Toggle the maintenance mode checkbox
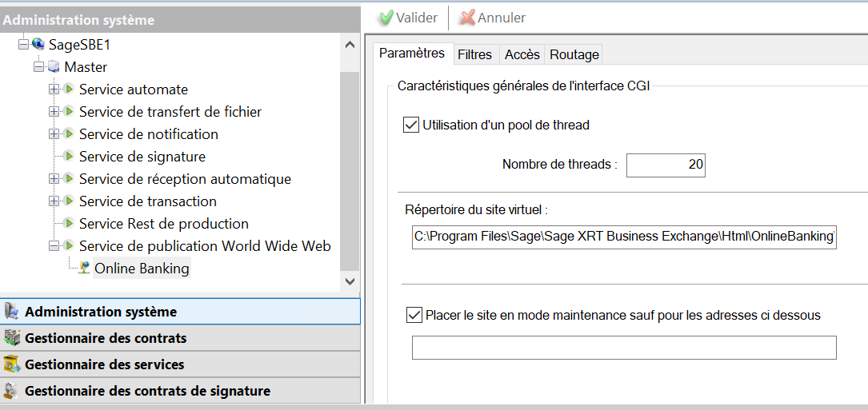868x410 pixels. click(414, 315)
